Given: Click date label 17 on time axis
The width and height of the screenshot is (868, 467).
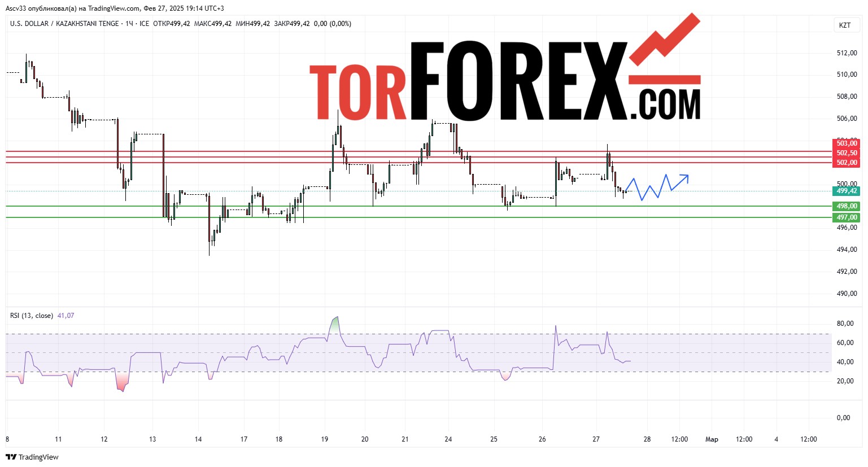Looking at the screenshot, I should point(244,439).
